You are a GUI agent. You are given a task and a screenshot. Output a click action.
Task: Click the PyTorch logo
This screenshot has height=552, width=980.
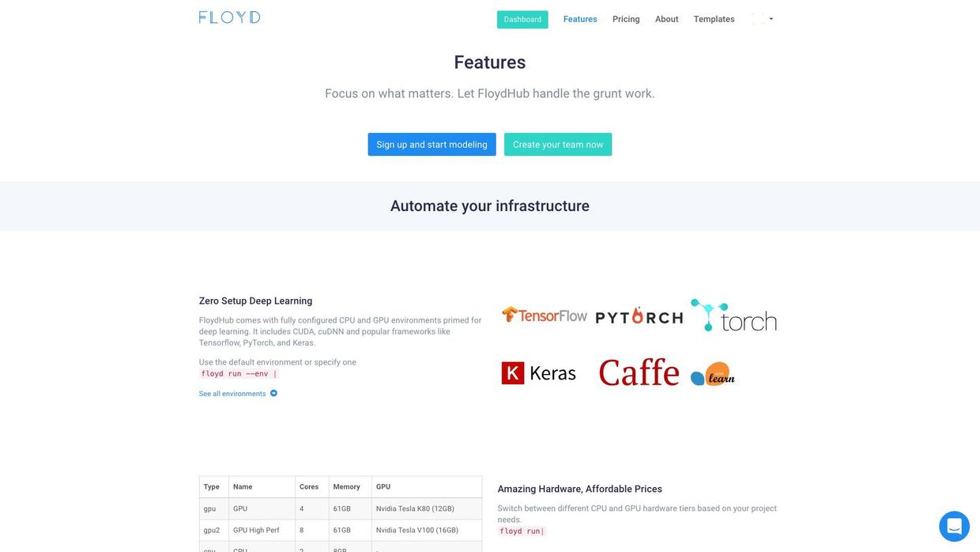click(x=639, y=316)
